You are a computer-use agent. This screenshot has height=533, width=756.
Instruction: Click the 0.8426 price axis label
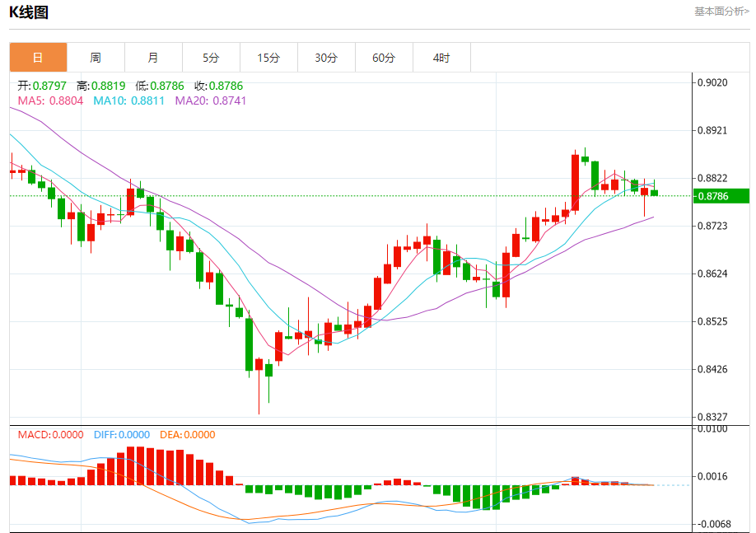712,369
